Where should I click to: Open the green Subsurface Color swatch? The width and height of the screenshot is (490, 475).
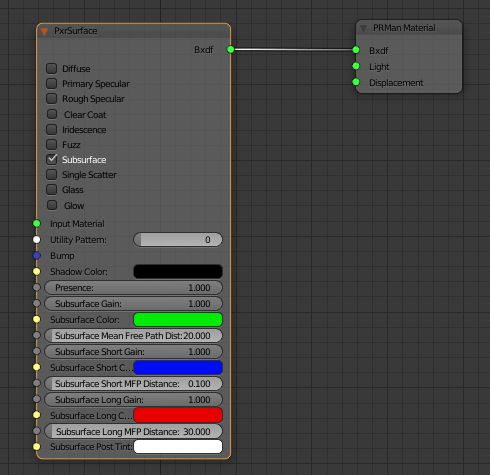tap(178, 319)
